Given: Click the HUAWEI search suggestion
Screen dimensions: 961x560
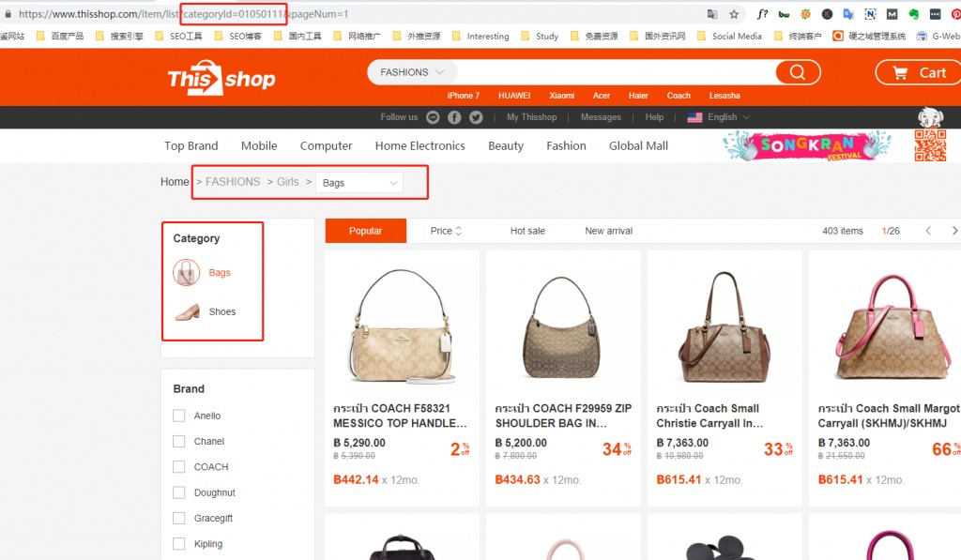Looking at the screenshot, I should [514, 96].
